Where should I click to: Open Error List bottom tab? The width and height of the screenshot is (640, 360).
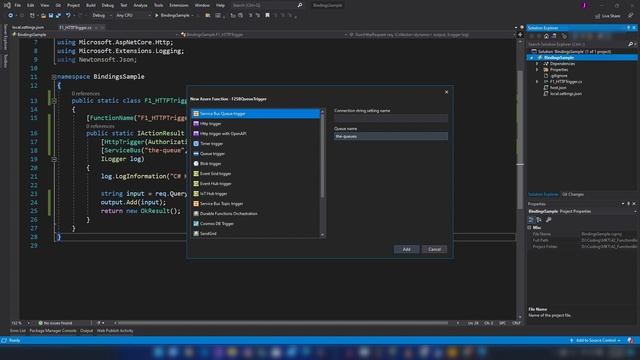tap(18, 331)
